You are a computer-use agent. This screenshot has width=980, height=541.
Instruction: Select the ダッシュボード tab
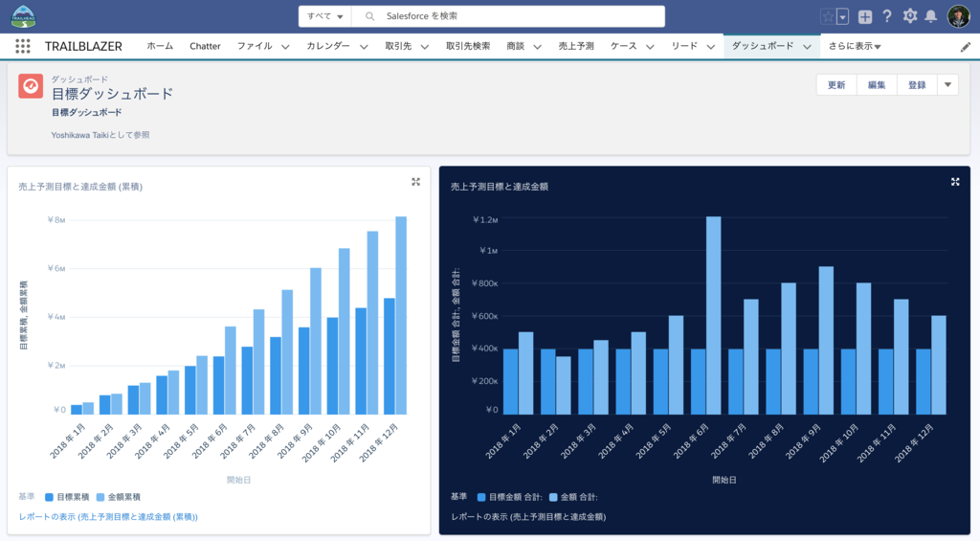coord(763,46)
